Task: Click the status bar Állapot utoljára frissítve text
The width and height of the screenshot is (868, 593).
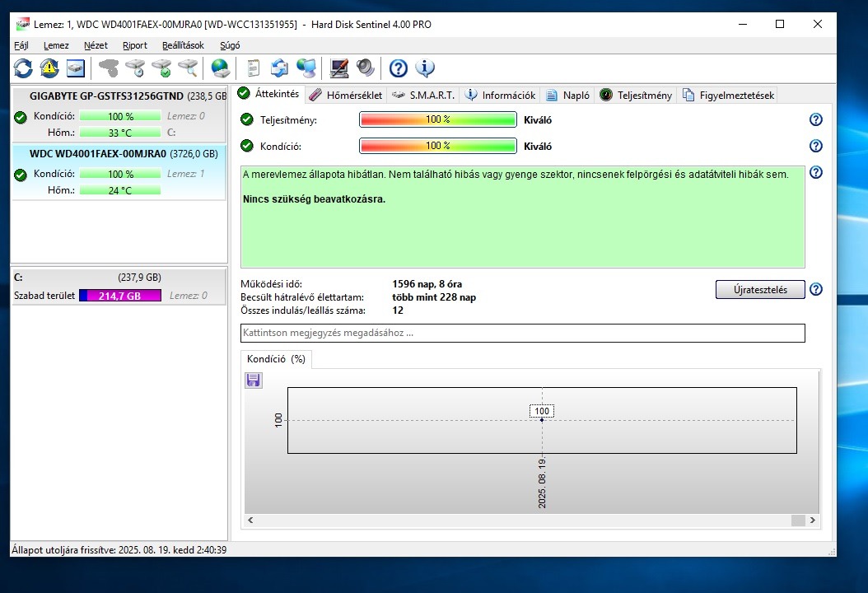Action: [x=119, y=550]
